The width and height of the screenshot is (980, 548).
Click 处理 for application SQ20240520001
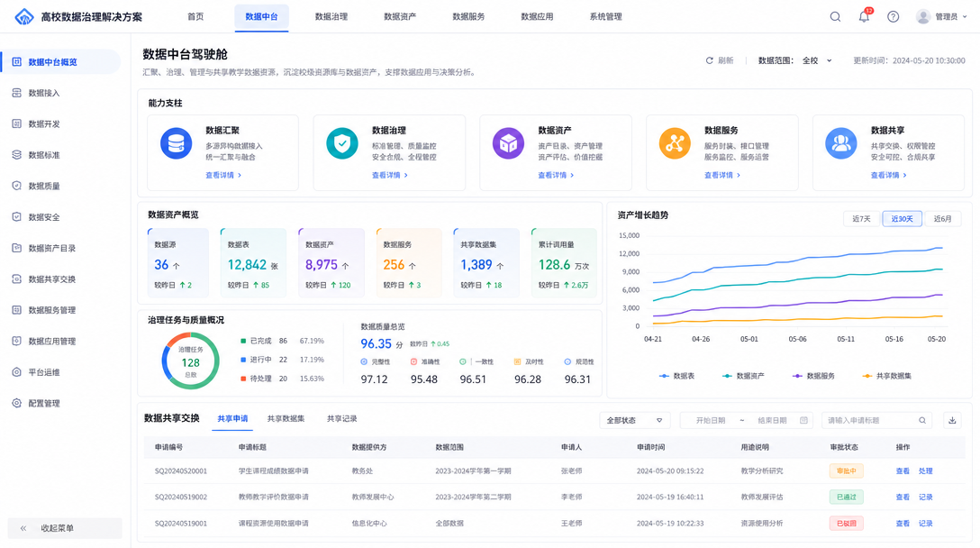[x=926, y=471]
